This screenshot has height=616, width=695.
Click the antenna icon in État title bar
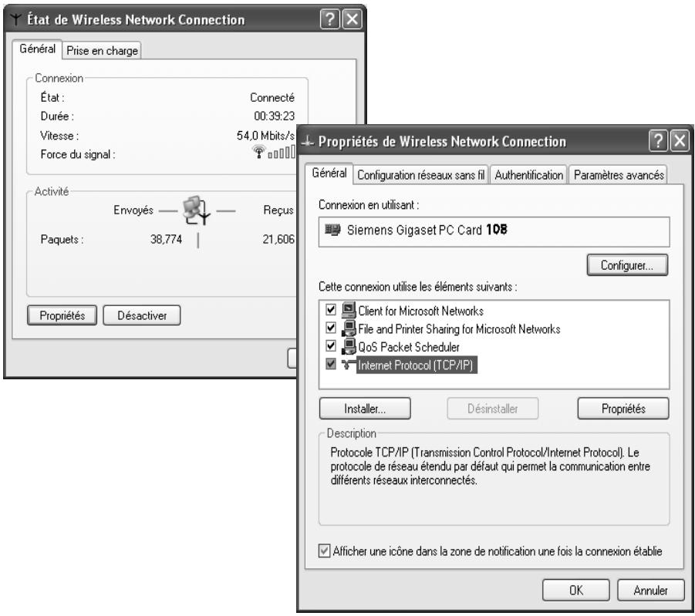[16, 19]
